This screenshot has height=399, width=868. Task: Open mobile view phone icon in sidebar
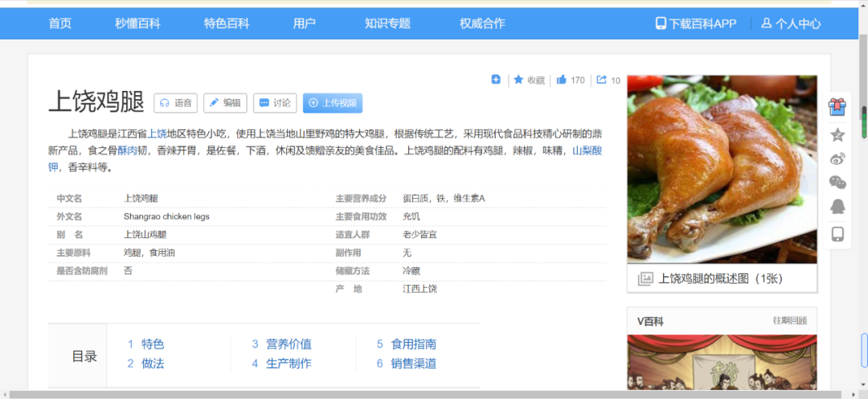pos(837,233)
